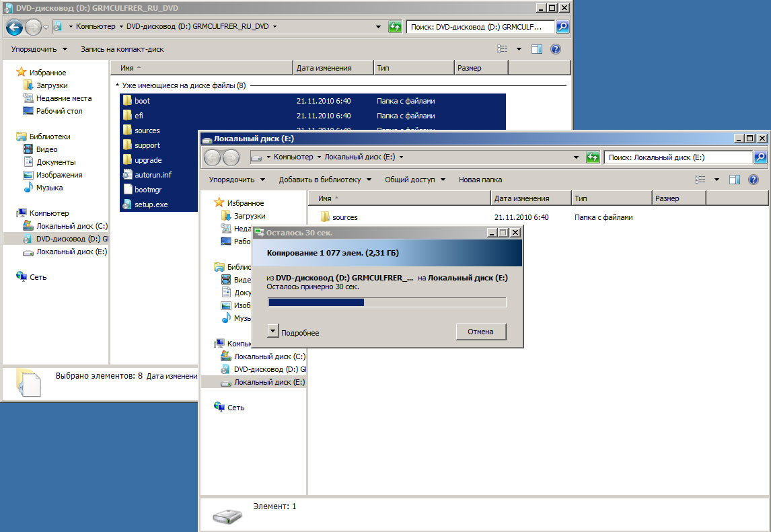Open Упорядочить menu in DVD drive window
771x532 pixels.
39,49
